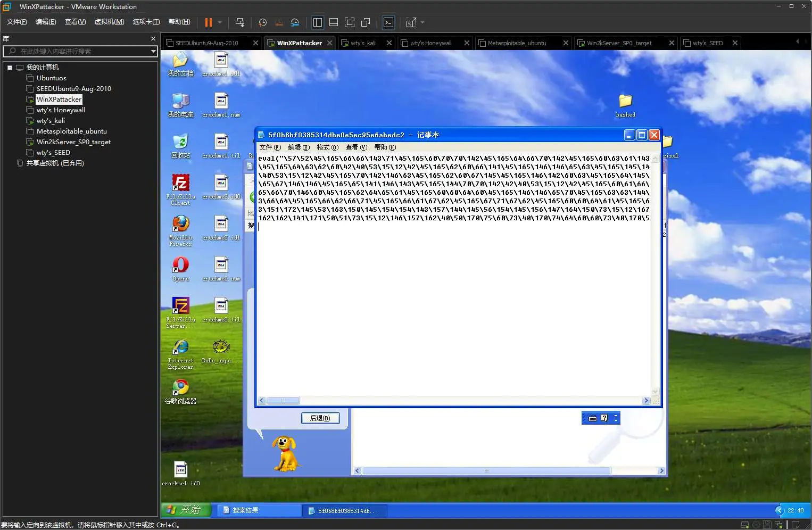Enter full screen mode
812x530 pixels.
350,22
